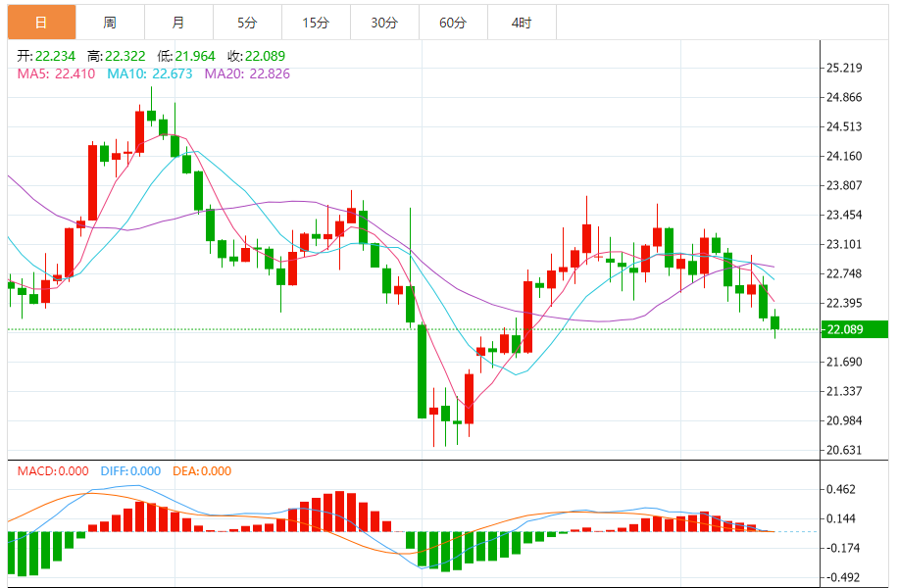This screenshot has height=588, width=898.
Task: Click the green current price tag 22.089
Action: pos(855,329)
